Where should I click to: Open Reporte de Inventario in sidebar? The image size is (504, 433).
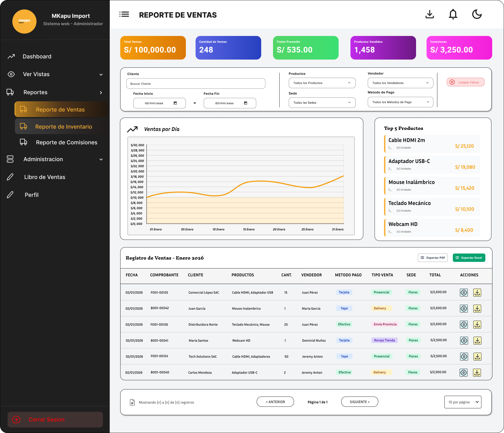tap(64, 127)
